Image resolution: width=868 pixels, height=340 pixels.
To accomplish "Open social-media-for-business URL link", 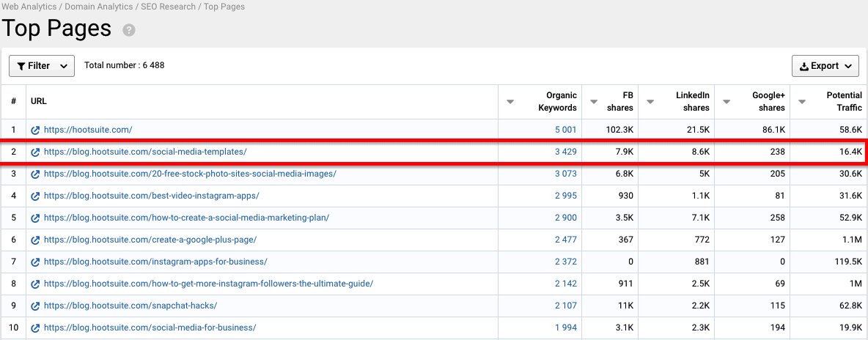I will (x=150, y=328).
